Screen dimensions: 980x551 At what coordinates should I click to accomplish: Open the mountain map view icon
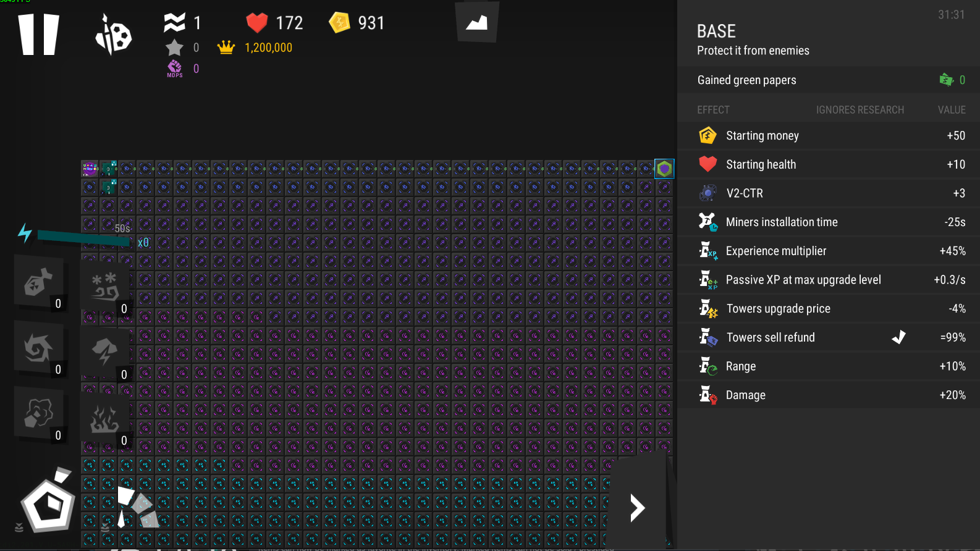click(x=476, y=23)
